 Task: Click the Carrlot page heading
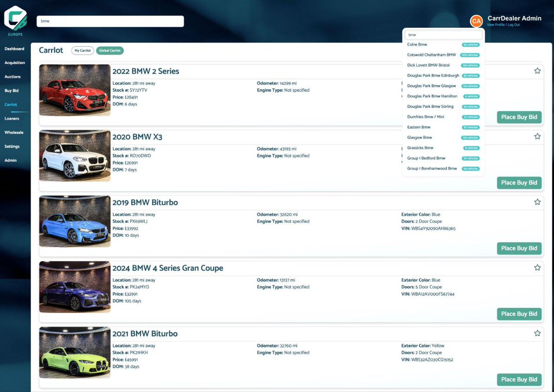pos(51,50)
